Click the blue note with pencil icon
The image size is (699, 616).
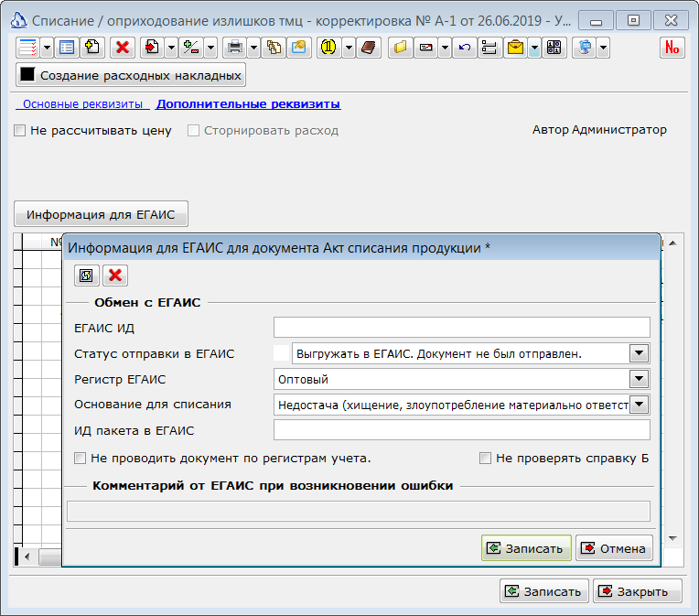pyautogui.click(x=298, y=48)
